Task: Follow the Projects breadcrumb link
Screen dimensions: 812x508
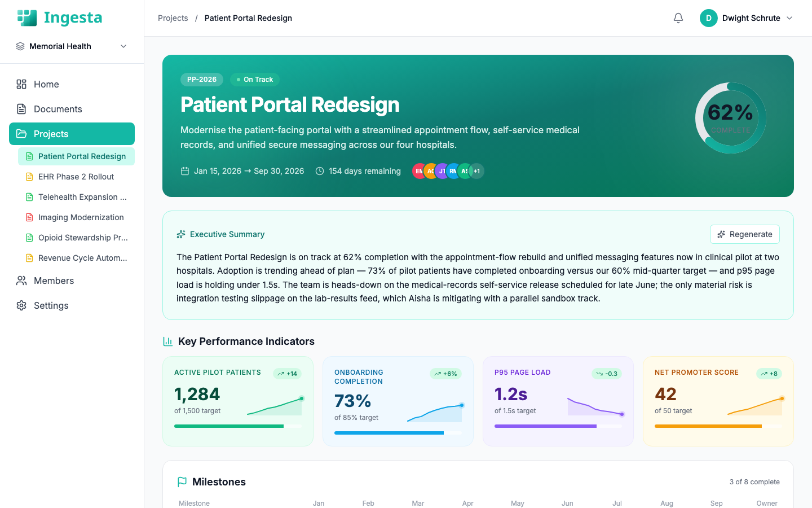Action: 173,17
